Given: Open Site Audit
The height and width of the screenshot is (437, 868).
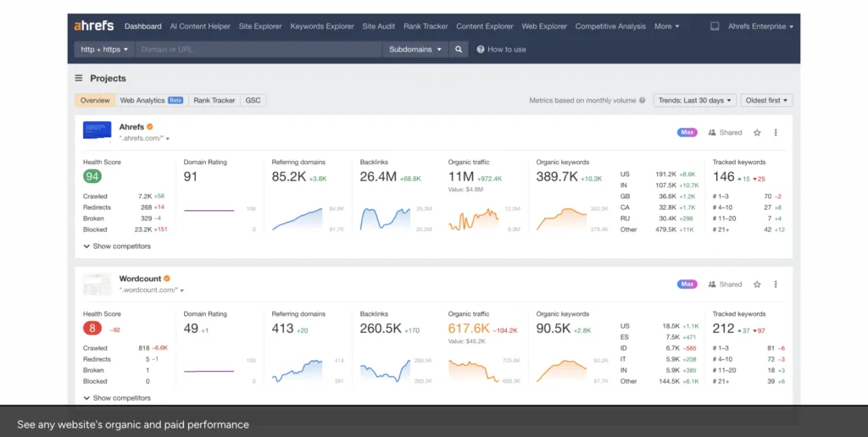Looking at the screenshot, I should click(x=379, y=26).
